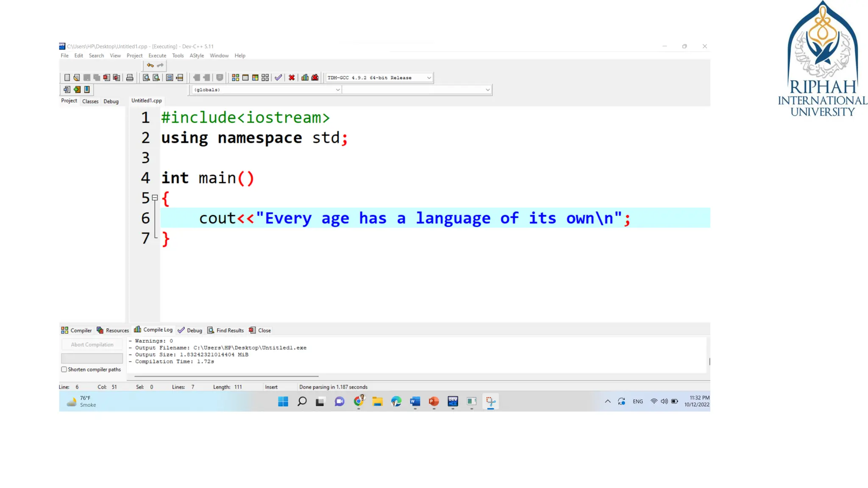Screen dimensions: 868x488
Task: Open the empty member function dropdown
Action: click(487, 90)
